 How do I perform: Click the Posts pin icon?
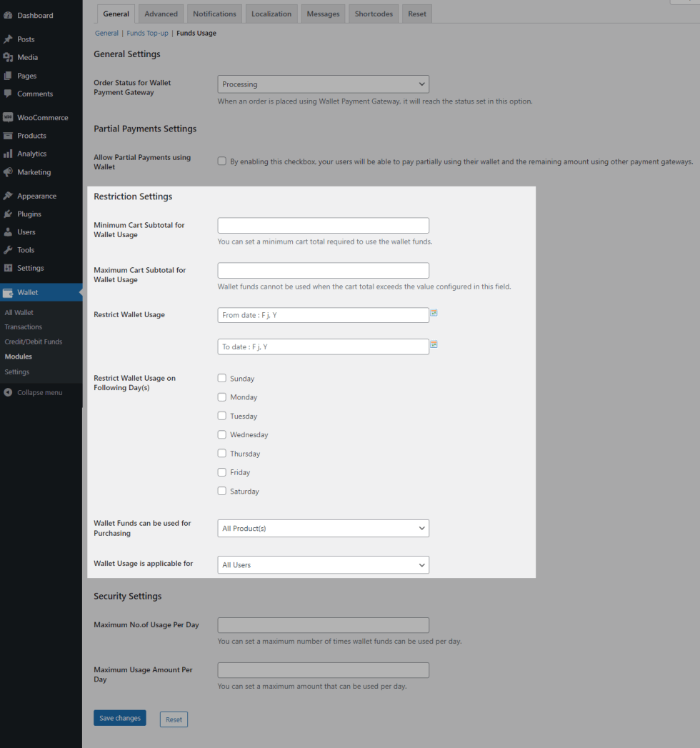point(8,39)
